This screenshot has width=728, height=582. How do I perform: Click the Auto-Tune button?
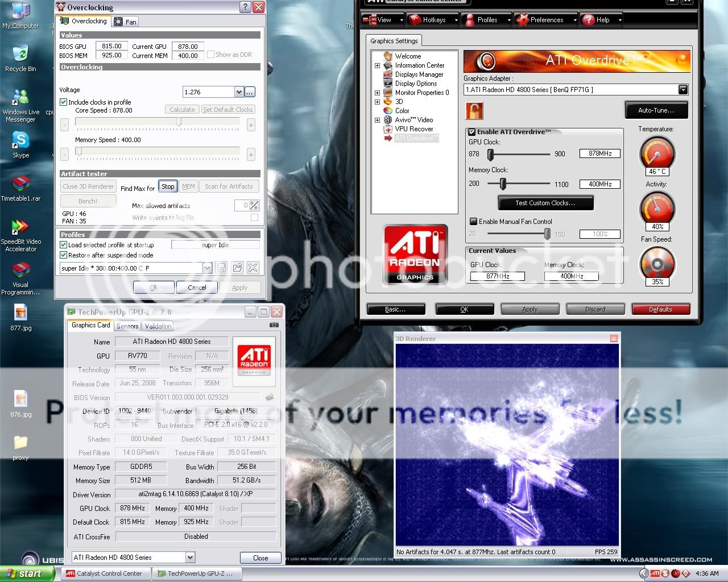tap(656, 110)
